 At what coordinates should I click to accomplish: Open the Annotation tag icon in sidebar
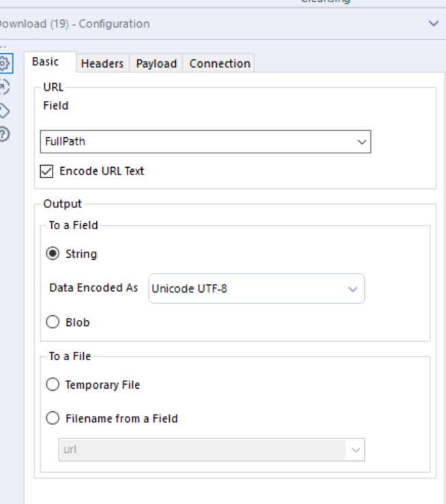coord(5,110)
